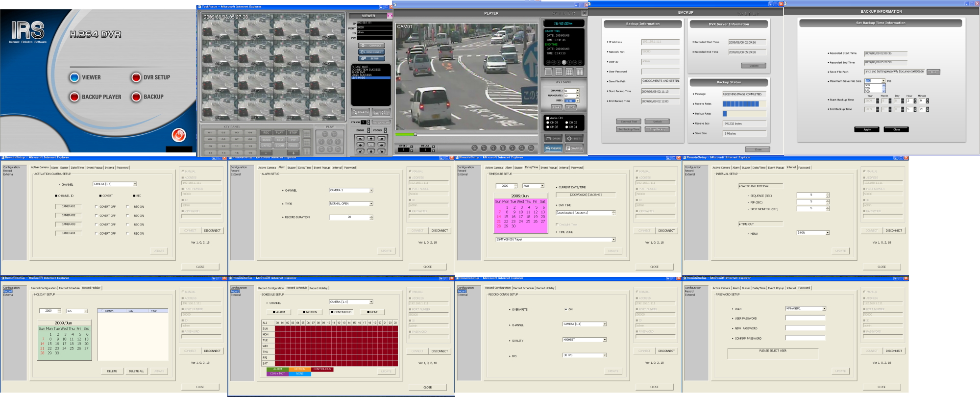The image size is (980, 397).
Task: Click the pause control in Player bottom bar
Action: (503, 148)
